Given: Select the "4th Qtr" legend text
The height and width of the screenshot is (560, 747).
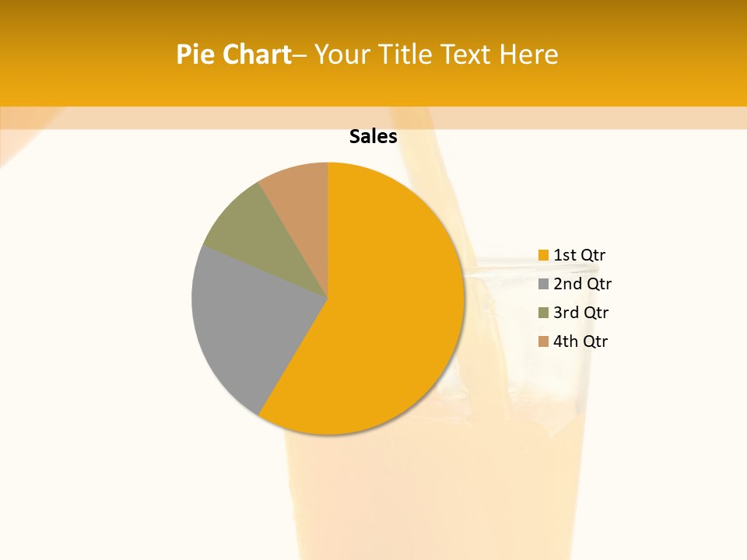Looking at the screenshot, I should click(580, 341).
